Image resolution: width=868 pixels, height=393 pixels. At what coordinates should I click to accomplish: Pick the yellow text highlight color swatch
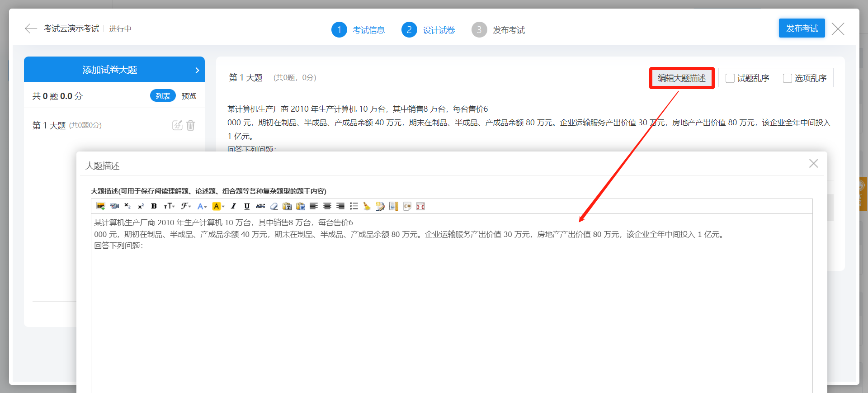point(217,206)
